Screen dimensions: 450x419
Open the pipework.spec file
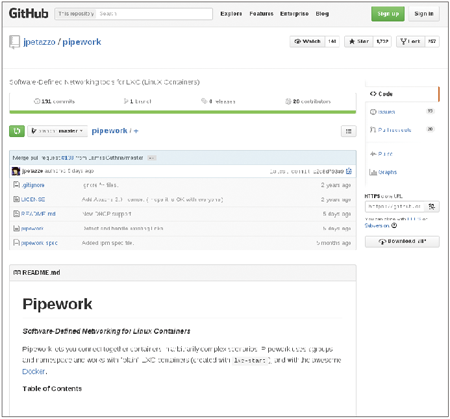click(39, 243)
